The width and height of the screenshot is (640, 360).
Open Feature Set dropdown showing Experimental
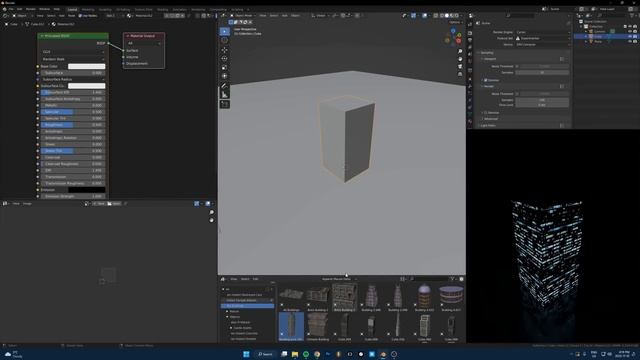pyautogui.click(x=542, y=38)
